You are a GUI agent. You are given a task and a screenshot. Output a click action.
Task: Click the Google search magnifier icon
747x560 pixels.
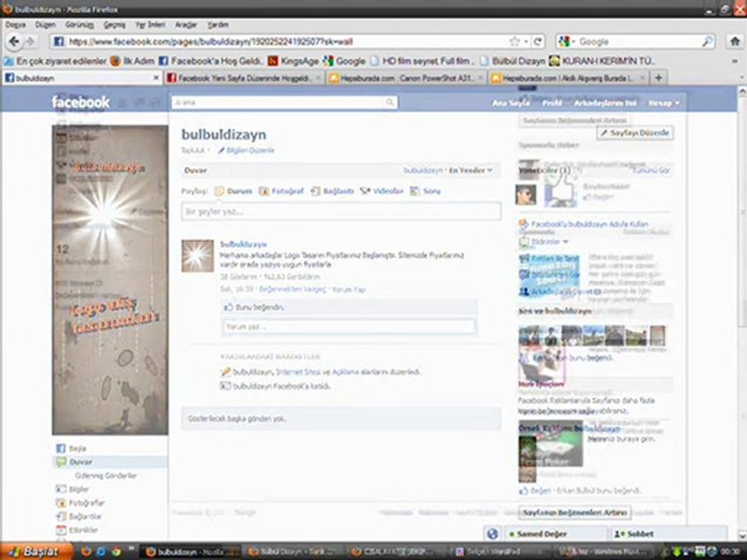point(707,42)
